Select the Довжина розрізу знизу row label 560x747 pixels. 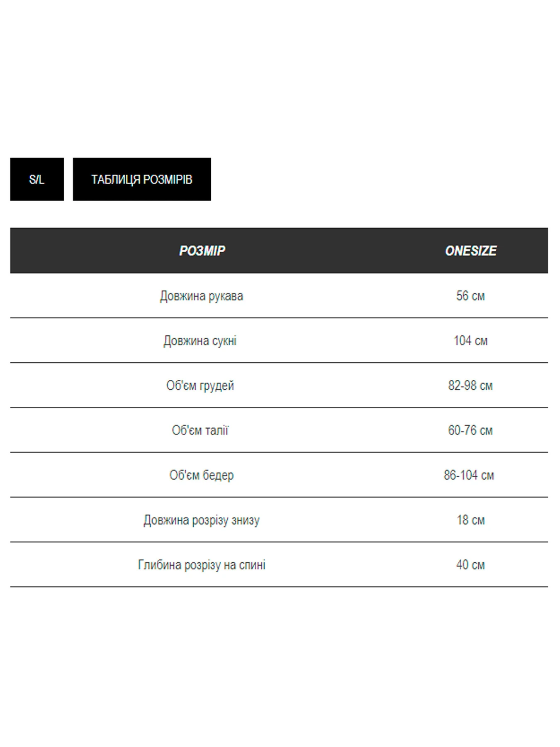point(202,520)
